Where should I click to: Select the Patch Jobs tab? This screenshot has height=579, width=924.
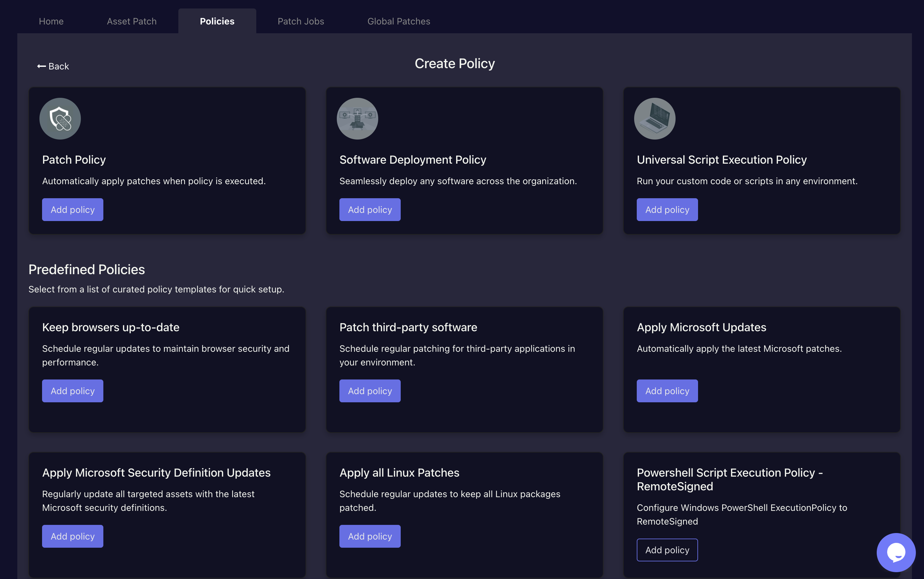301,22
